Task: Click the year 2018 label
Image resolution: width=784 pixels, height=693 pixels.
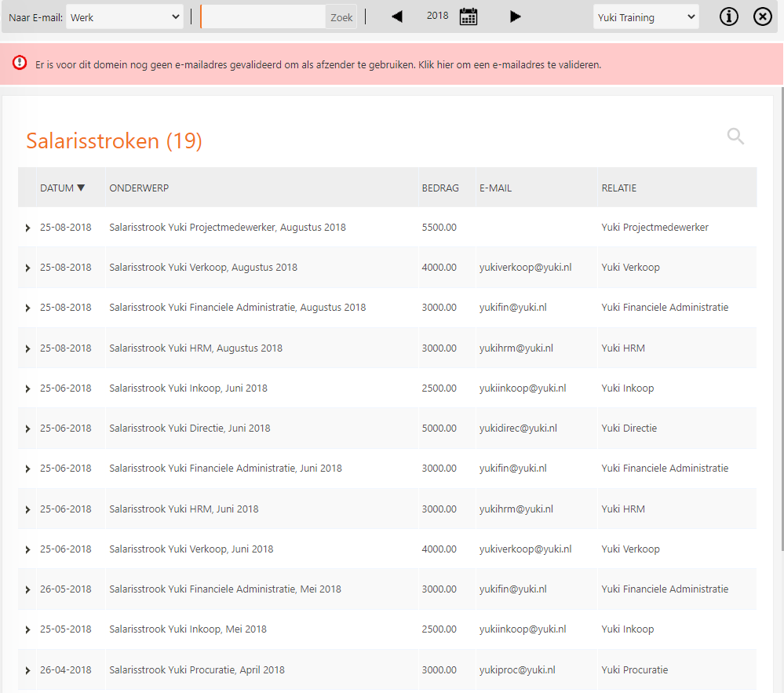Action: pos(437,16)
